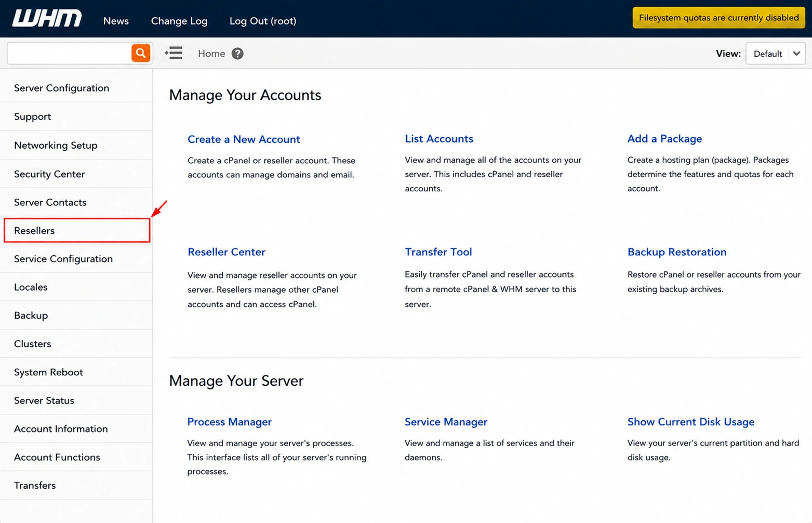This screenshot has height=523, width=812.
Task: Choose Backup in the sidebar
Action: point(76,315)
